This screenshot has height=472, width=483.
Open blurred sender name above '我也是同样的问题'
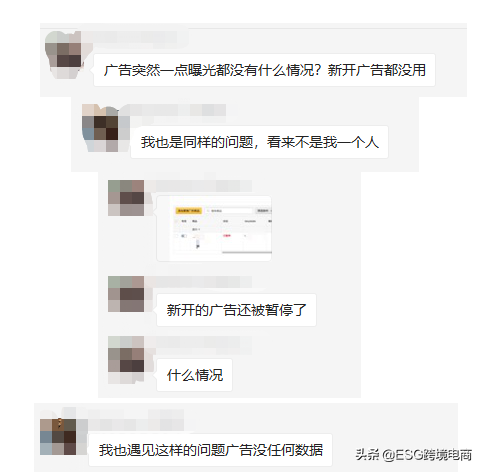coord(173,110)
